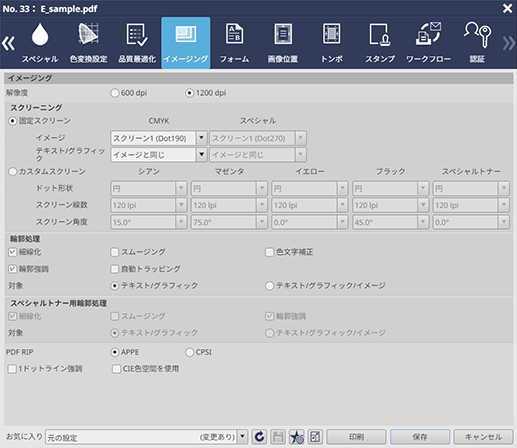Expand the CMYK イメージ screen dropdown

click(x=201, y=138)
